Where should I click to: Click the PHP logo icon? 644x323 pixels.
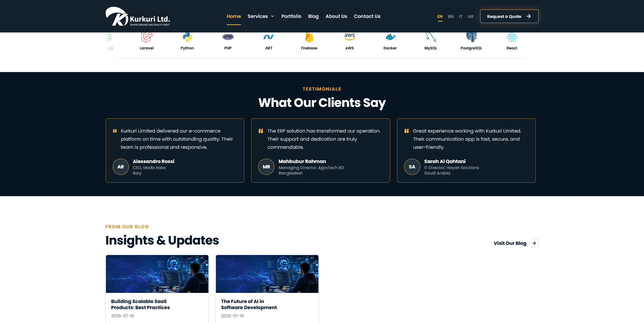pos(228,37)
